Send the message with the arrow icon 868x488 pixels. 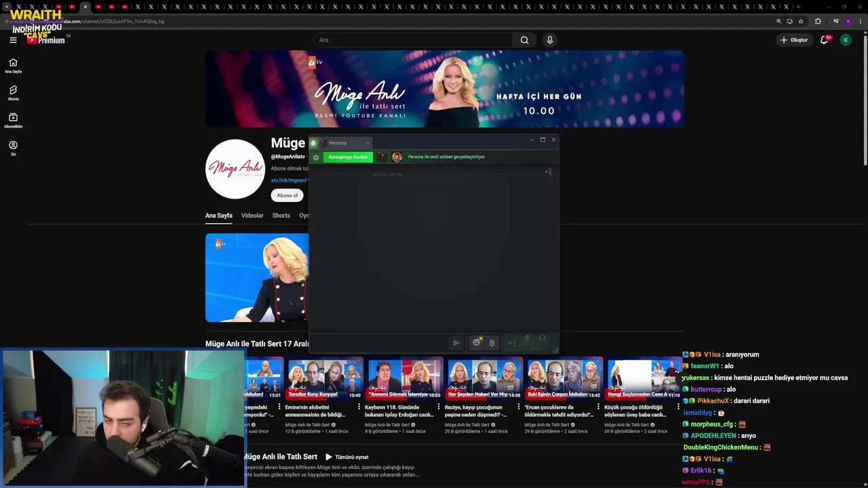click(456, 343)
